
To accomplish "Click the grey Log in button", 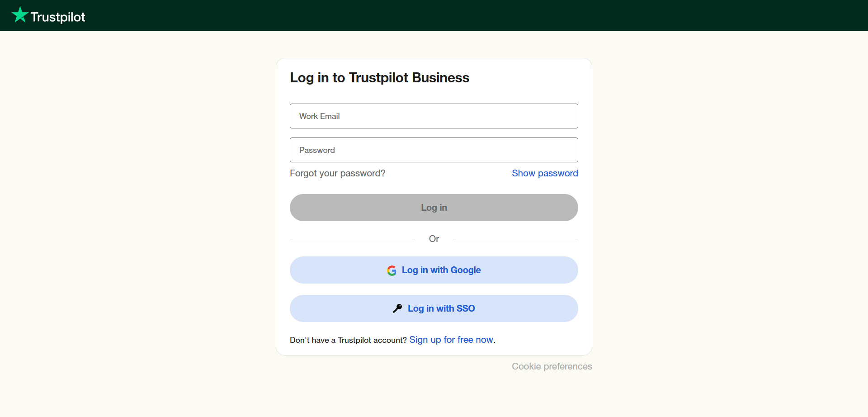I will pos(434,208).
